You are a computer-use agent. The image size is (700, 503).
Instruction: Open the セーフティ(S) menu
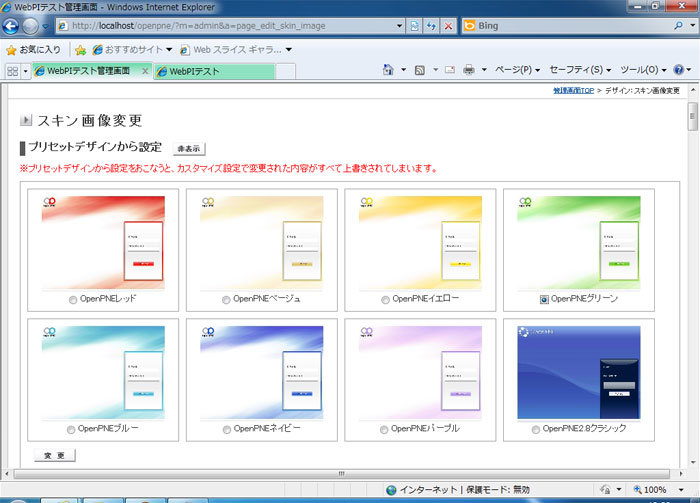(580, 70)
